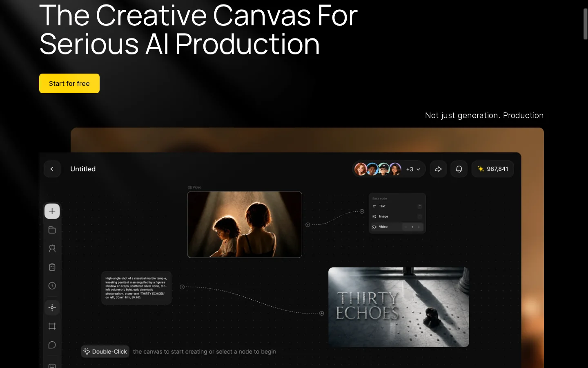
Task: Click the 987,841 credits sparkle badge
Action: click(x=493, y=169)
